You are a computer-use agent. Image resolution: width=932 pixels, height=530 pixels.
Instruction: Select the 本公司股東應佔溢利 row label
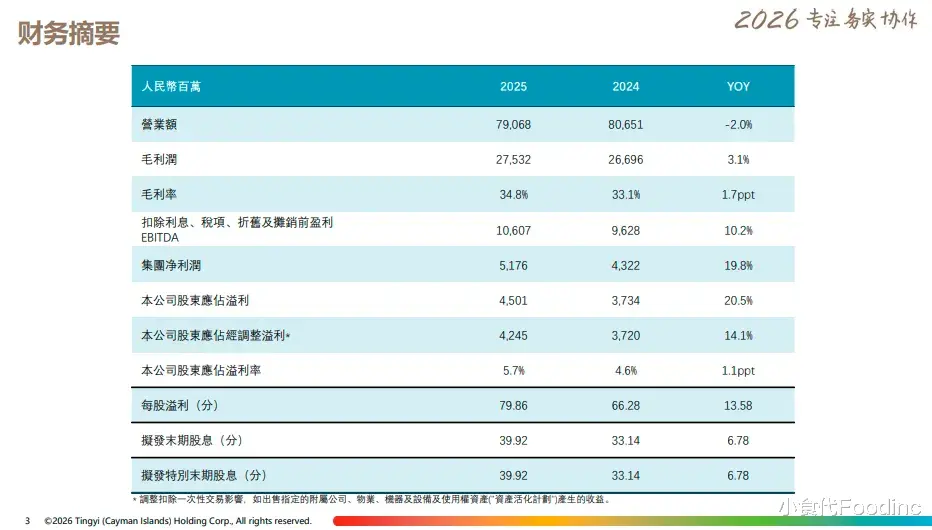click(x=195, y=301)
